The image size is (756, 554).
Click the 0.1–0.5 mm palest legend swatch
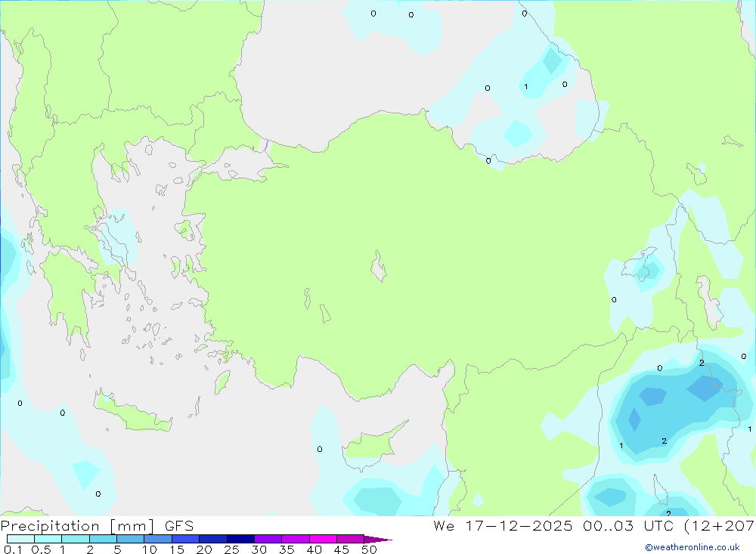(x=20, y=539)
